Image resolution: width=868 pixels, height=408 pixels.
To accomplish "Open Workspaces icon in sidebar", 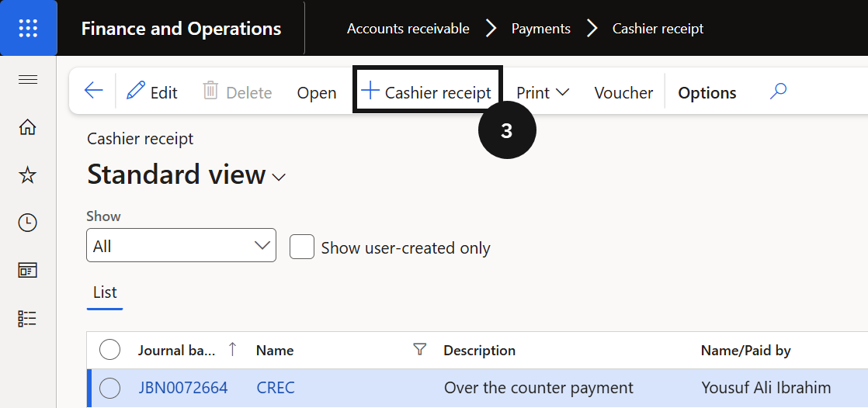I will [28, 271].
